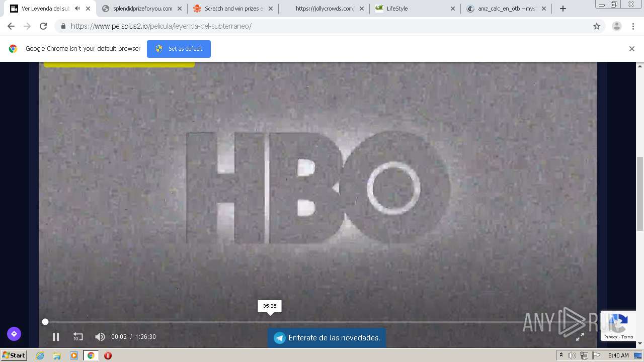Enter fullscreen mode in the video player
The height and width of the screenshot is (362, 644).
coord(580,337)
